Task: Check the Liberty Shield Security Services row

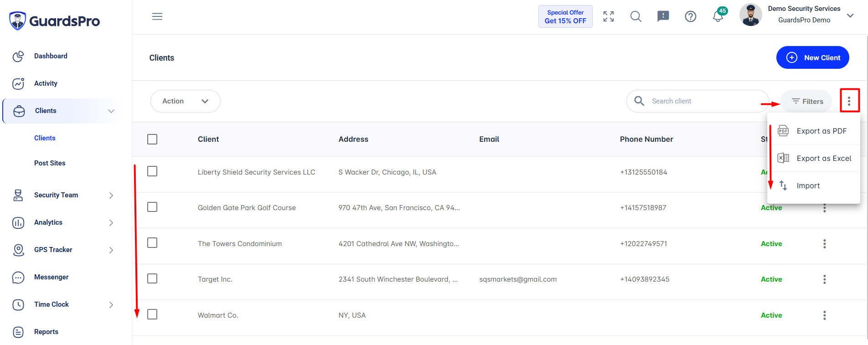Action: (152, 171)
